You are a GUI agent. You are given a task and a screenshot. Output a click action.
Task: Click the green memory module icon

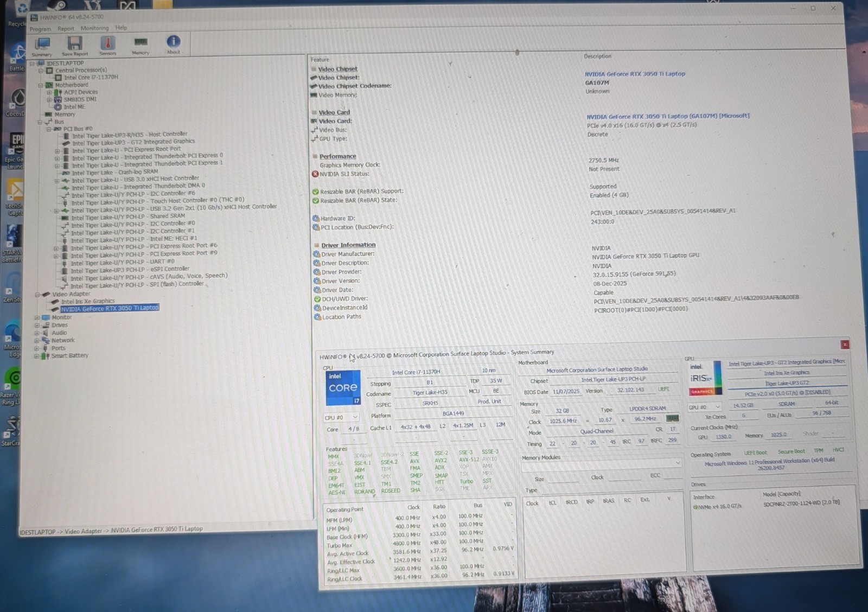pyautogui.click(x=672, y=418)
